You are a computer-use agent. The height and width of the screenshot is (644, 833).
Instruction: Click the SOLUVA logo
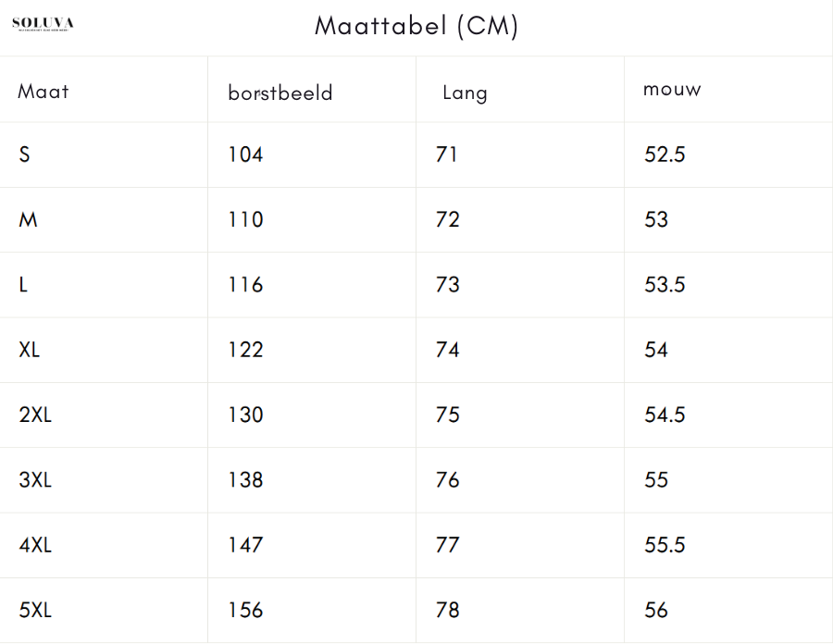[x=43, y=24]
